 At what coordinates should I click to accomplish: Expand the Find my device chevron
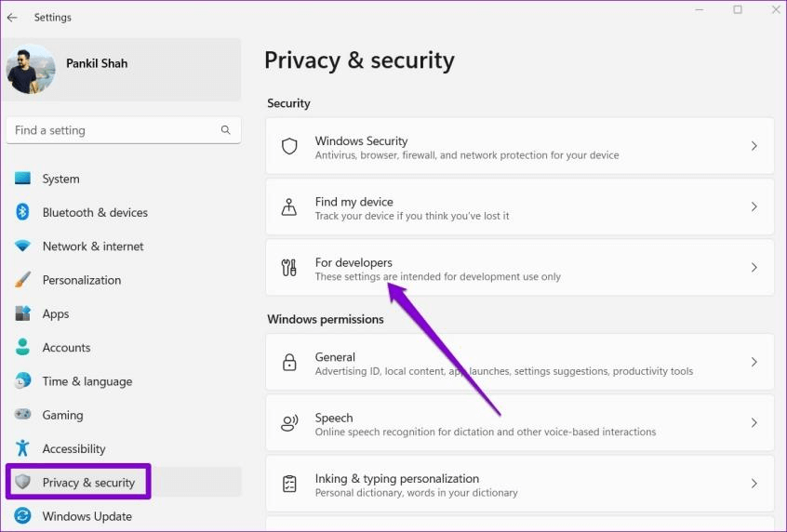(x=754, y=207)
